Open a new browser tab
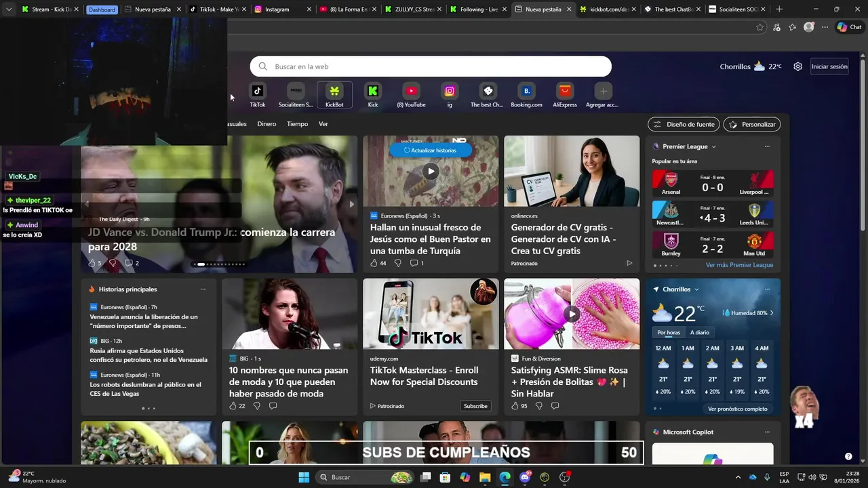 click(x=779, y=9)
